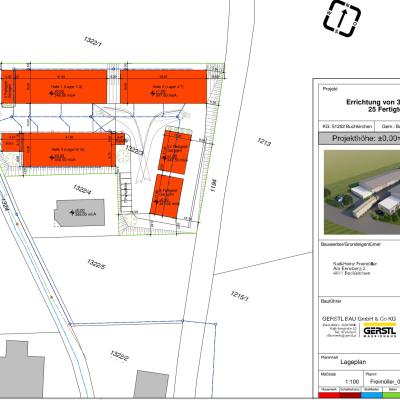Click parcel number label 1215/1
Viewport: 400px width, 400px height.
coord(239,296)
